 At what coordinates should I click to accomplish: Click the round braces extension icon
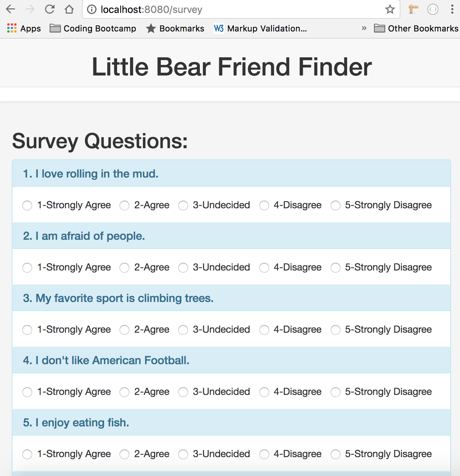click(x=433, y=9)
